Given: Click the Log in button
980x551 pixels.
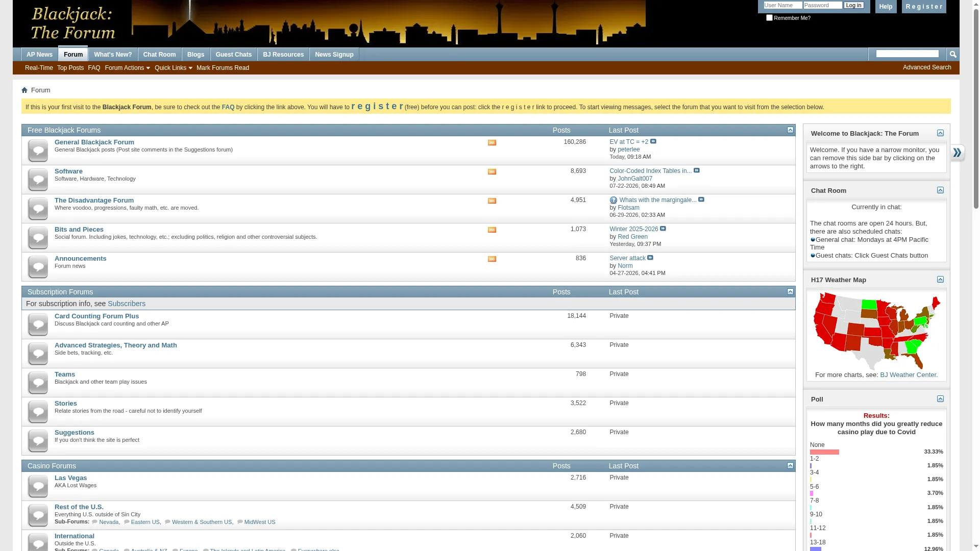Looking at the screenshot, I should (x=853, y=6).
